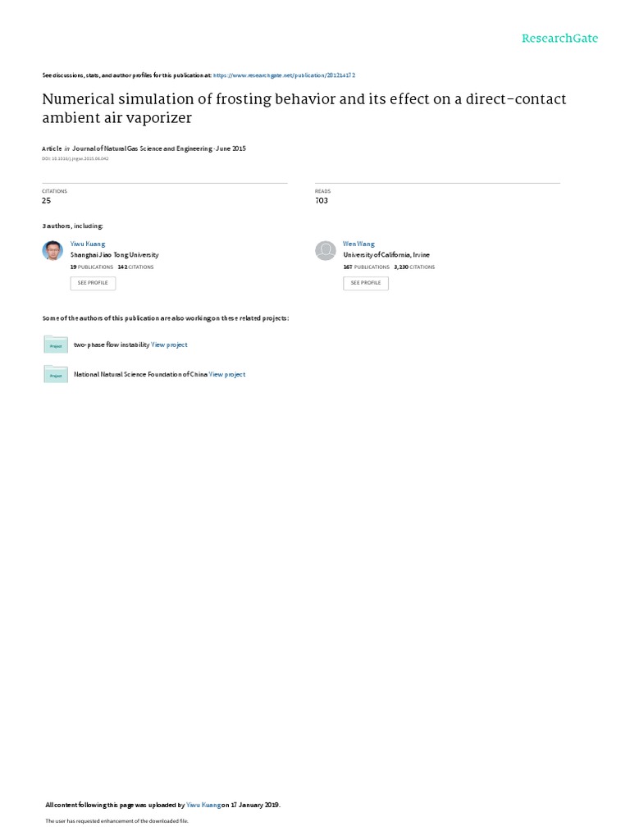Click the DOI text below the journal name
This screenshot has width=630, height=840.
pyautogui.click(x=75, y=158)
